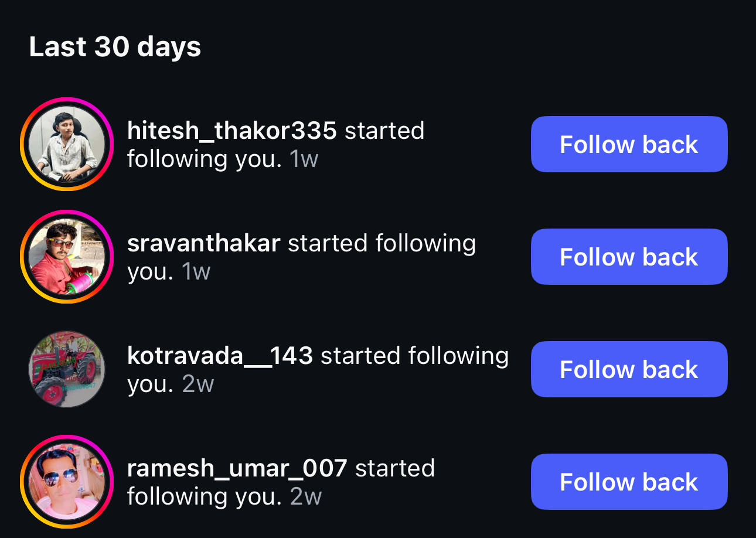Click the 2w timestamp on kotravada__143's notification
The image size is (756, 538).
(198, 384)
